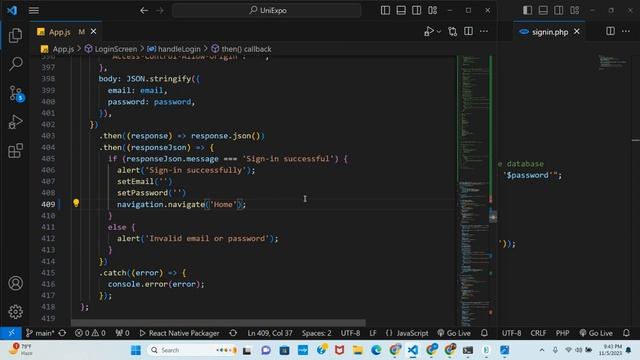Viewport: 640px width, 360px height.
Task: Close the App.js tab
Action: (93, 31)
